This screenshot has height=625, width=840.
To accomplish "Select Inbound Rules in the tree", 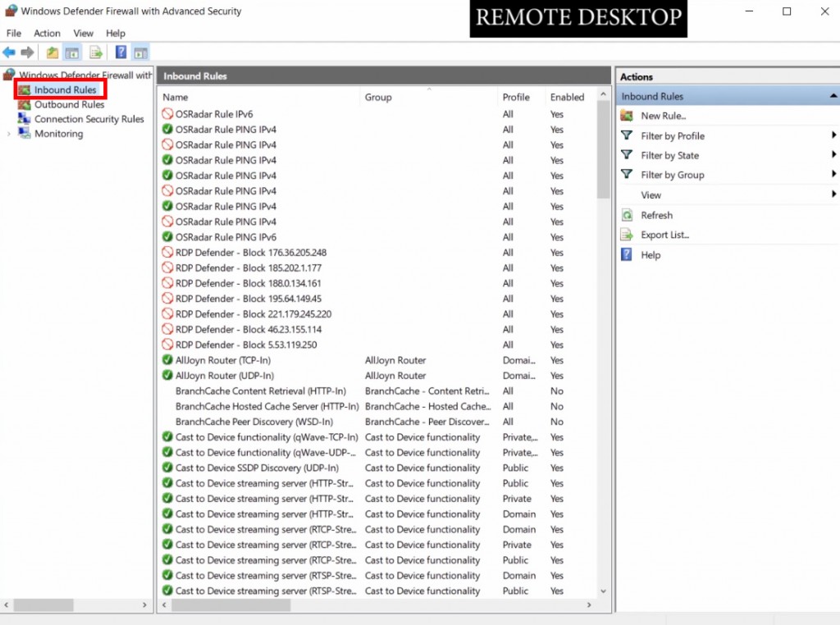I will click(66, 90).
